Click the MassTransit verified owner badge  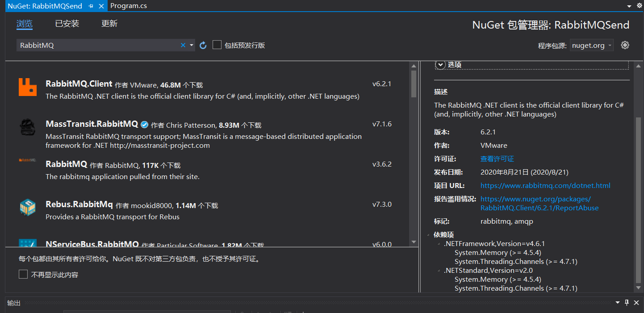point(145,125)
